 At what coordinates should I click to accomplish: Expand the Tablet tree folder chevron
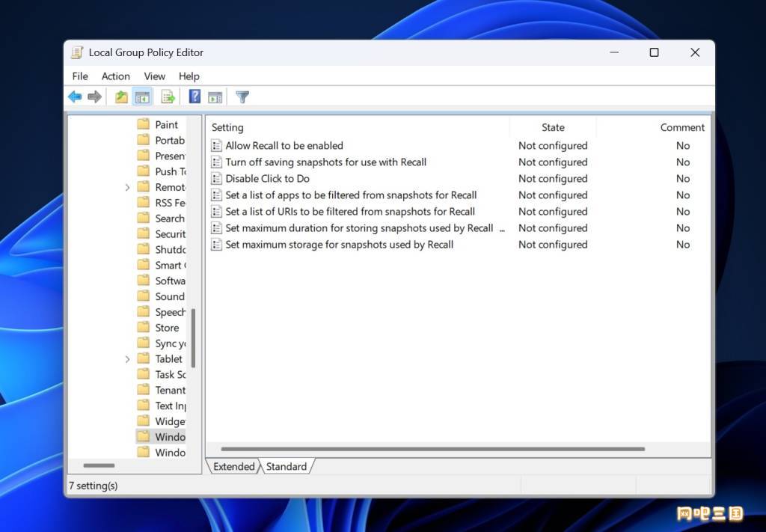tap(127, 359)
